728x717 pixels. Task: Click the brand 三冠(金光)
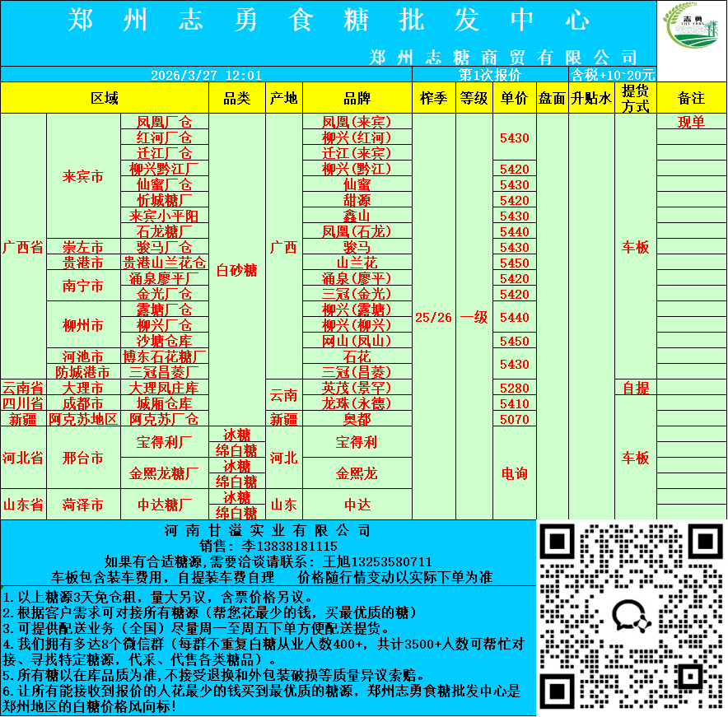(357, 294)
